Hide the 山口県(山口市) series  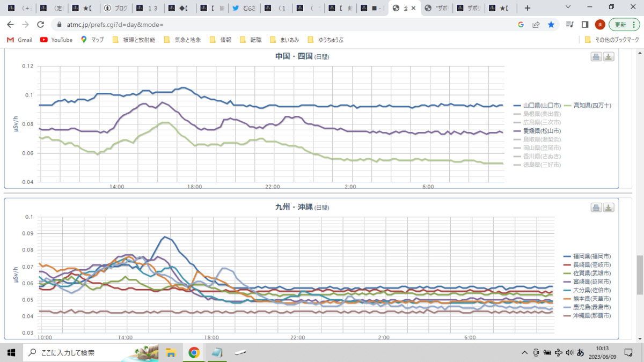(x=537, y=106)
